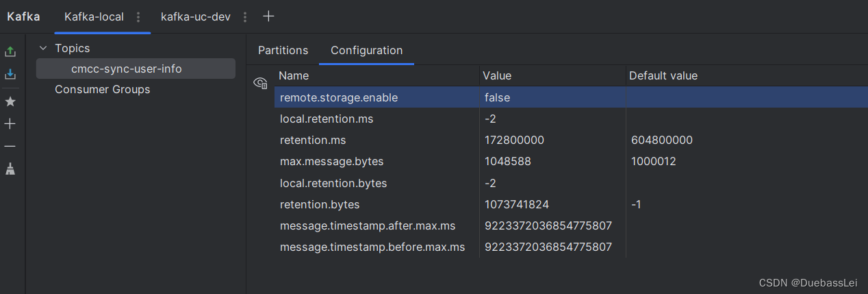Select the retention.ms configuration row
This screenshot has height=294, width=868.
click(x=313, y=140)
